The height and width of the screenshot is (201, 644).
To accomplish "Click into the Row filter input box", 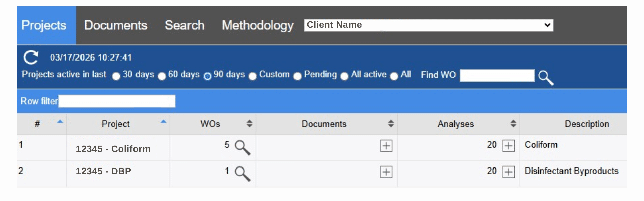I will click(117, 101).
